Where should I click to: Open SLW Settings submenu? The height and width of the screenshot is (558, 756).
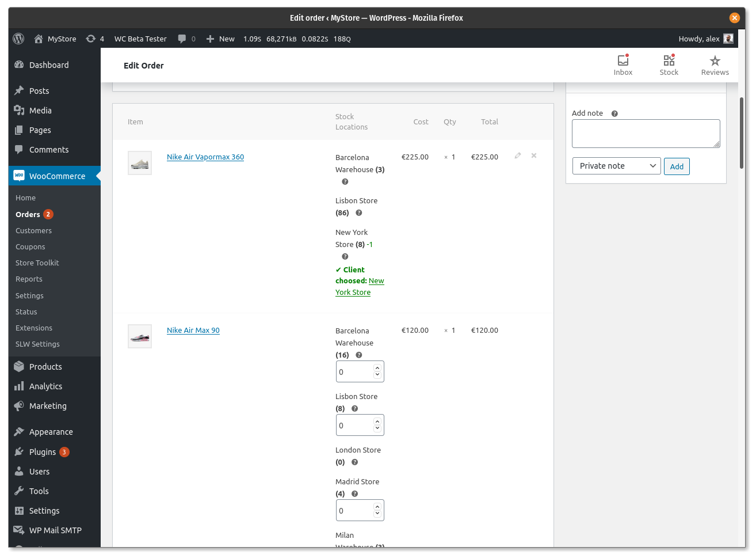tap(37, 344)
